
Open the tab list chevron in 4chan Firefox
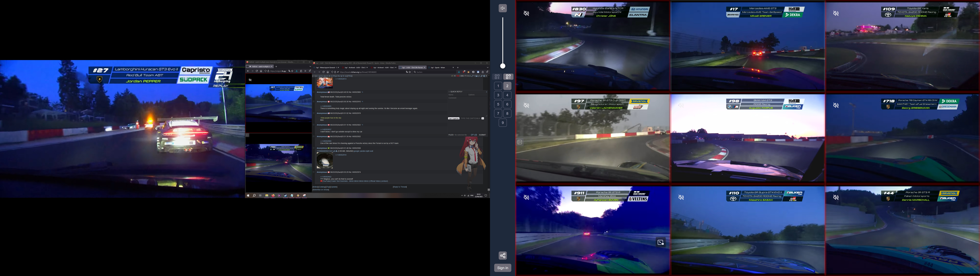[x=488, y=67]
